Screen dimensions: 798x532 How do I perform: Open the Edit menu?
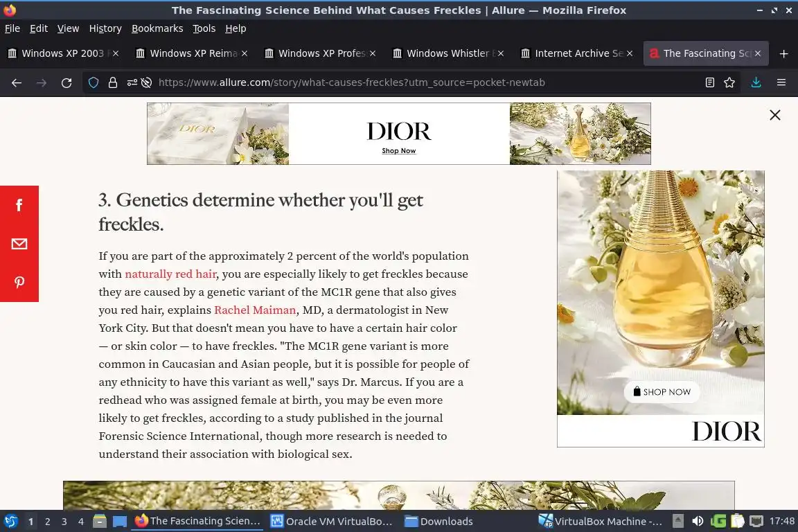[x=39, y=28]
